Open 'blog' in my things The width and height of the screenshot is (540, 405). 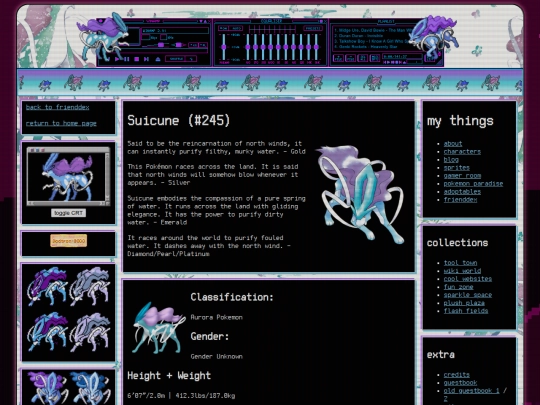(x=451, y=159)
